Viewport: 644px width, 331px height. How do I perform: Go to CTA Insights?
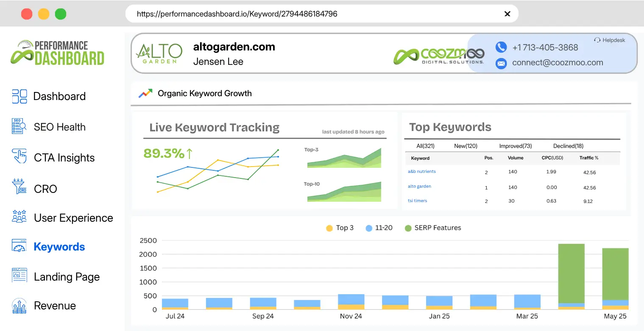(x=64, y=158)
